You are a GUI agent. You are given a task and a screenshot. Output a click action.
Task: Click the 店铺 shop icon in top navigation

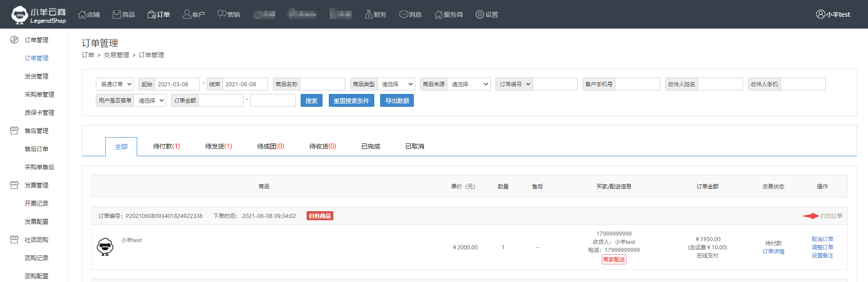(82, 15)
